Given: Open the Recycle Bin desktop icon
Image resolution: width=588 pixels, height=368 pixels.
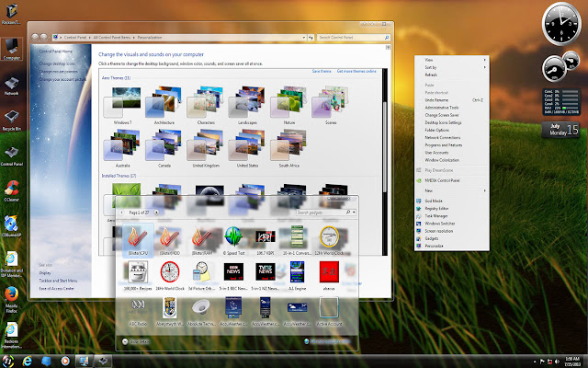Looking at the screenshot, I should click(x=11, y=121).
